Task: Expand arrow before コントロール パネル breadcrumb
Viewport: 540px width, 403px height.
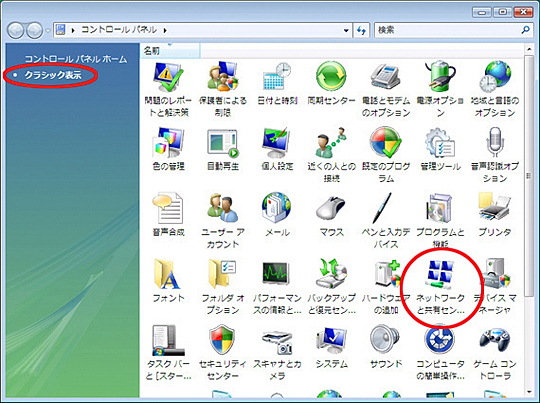Action: coord(73,30)
